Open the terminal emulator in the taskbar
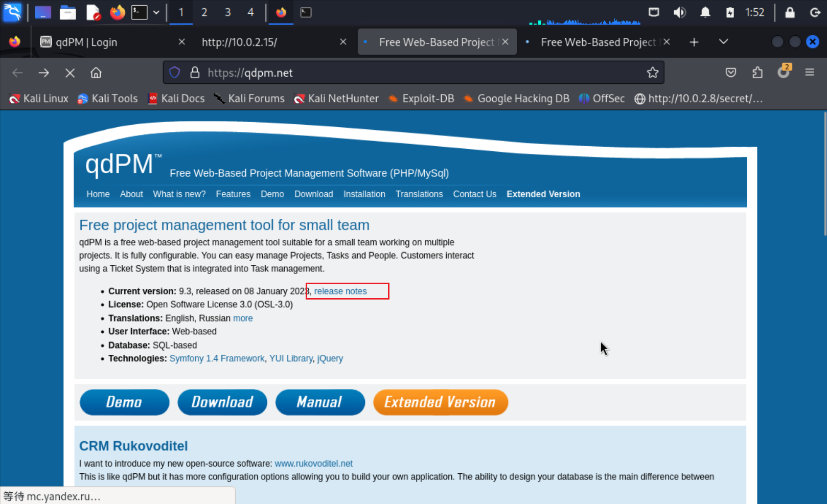827x504 pixels. [x=139, y=12]
